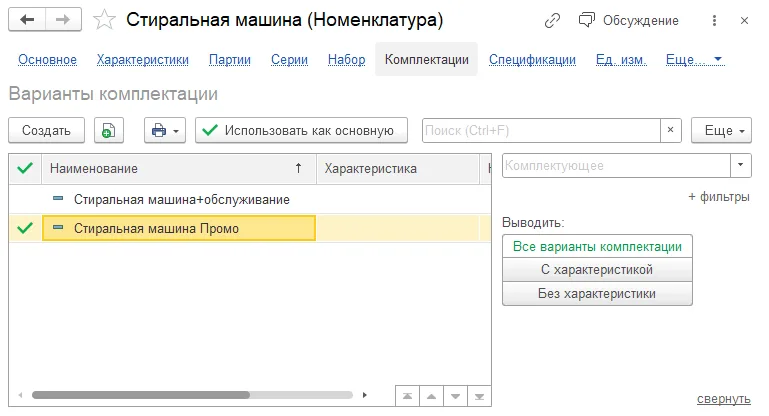The height and width of the screenshot is (416, 769).
Task: Click the Создать button
Action: 47,130
